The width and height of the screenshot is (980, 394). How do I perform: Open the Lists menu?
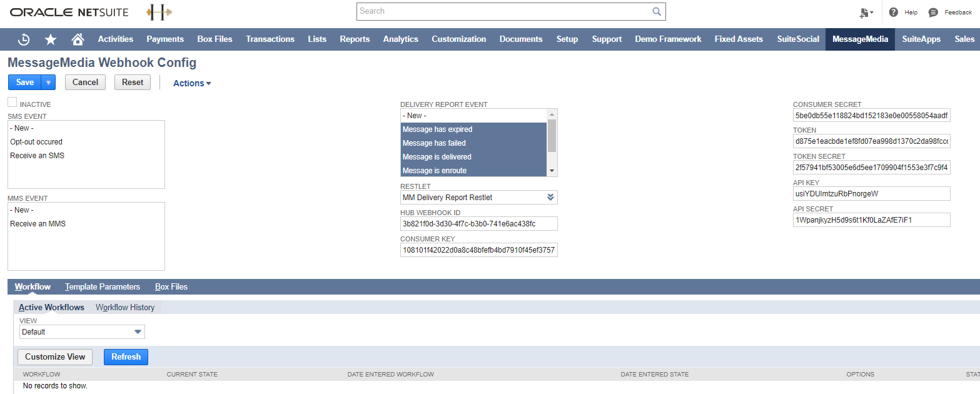click(317, 39)
